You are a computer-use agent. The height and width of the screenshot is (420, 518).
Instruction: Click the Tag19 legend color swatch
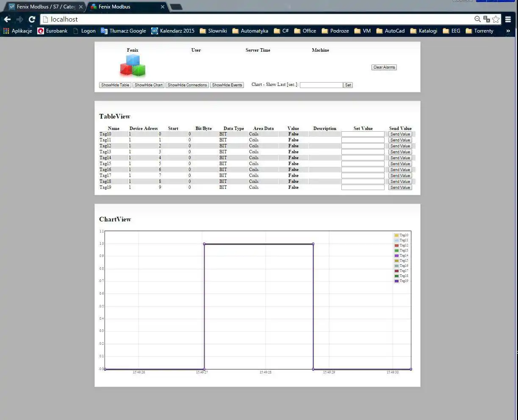(x=396, y=281)
